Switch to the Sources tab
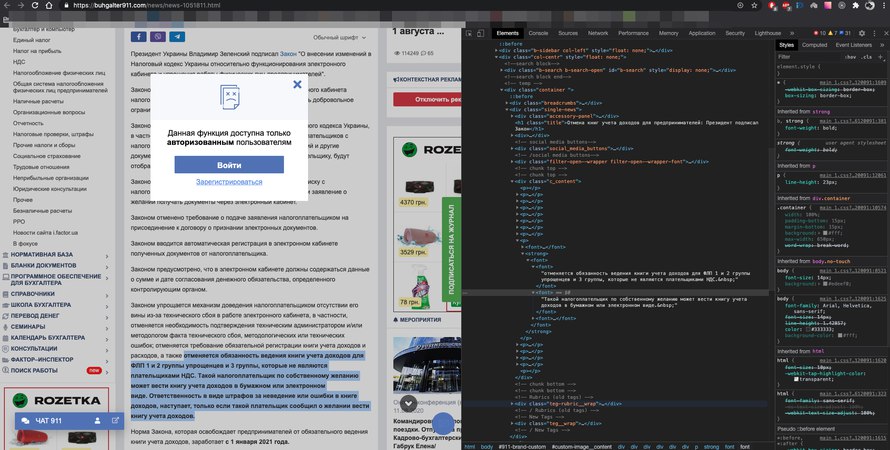Image resolution: width=890 pixels, height=450 pixels. tap(568, 33)
